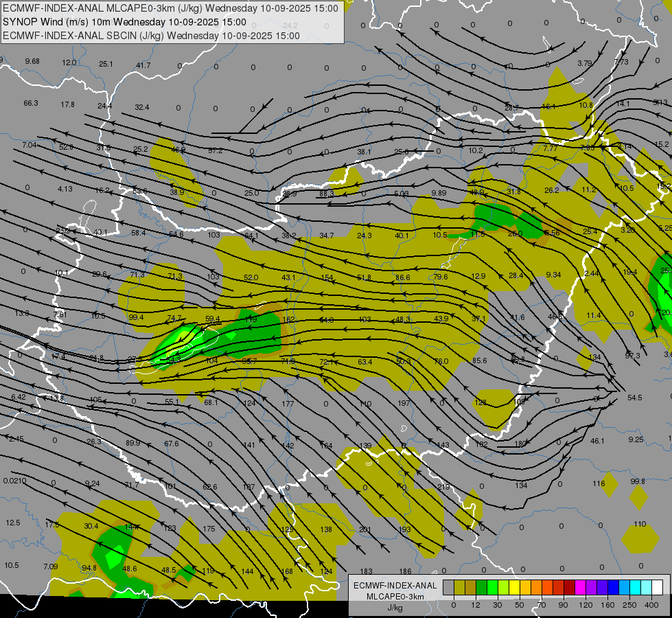This screenshot has width=672, height=618.
Task: Click the map value 3.79
Action: (x=585, y=63)
